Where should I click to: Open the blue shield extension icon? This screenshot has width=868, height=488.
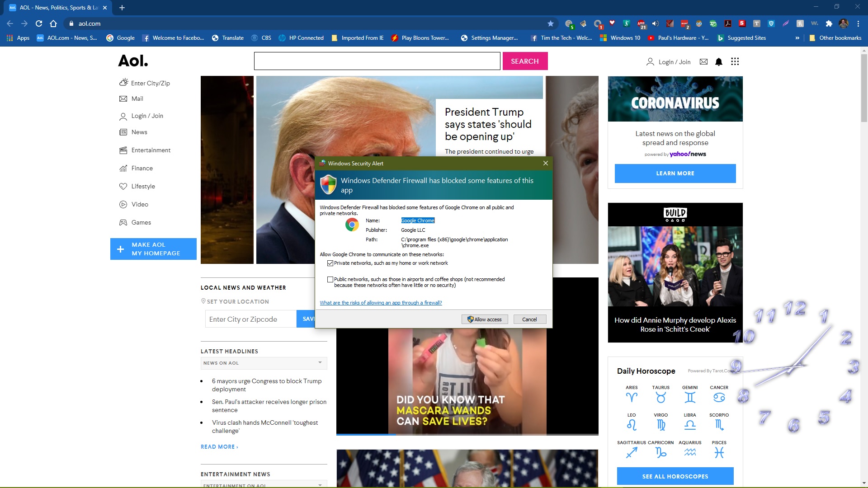point(771,23)
